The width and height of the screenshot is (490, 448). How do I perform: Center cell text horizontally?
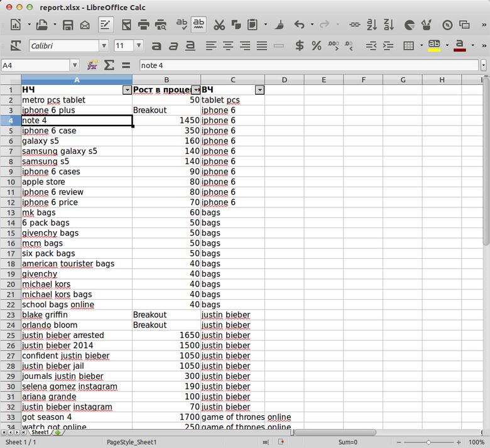(x=228, y=46)
